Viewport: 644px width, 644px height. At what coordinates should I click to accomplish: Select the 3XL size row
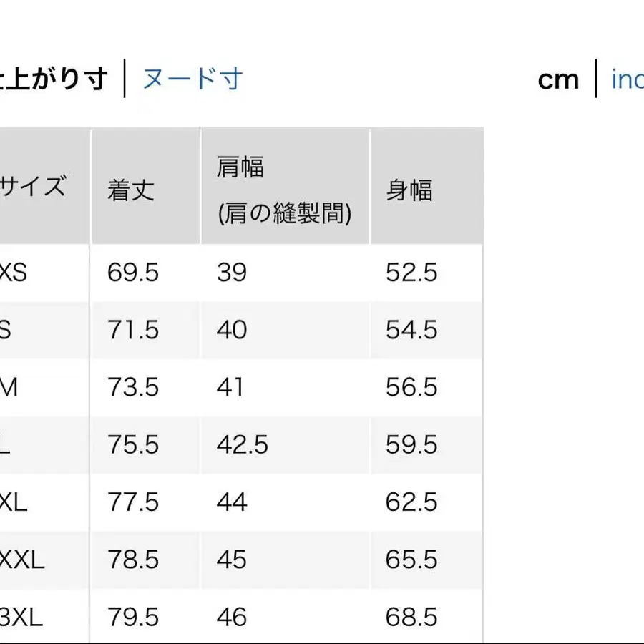click(20, 616)
